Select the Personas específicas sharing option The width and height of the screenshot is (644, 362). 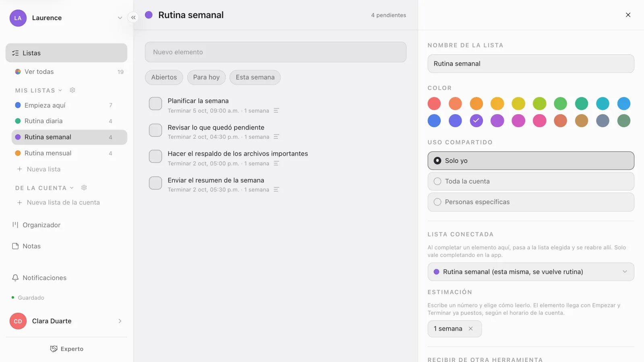pyautogui.click(x=531, y=202)
